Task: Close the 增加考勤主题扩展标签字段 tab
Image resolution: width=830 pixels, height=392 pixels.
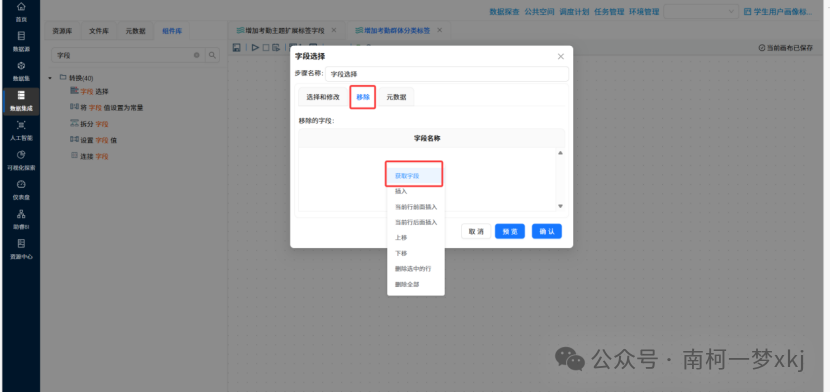Action: point(334,30)
